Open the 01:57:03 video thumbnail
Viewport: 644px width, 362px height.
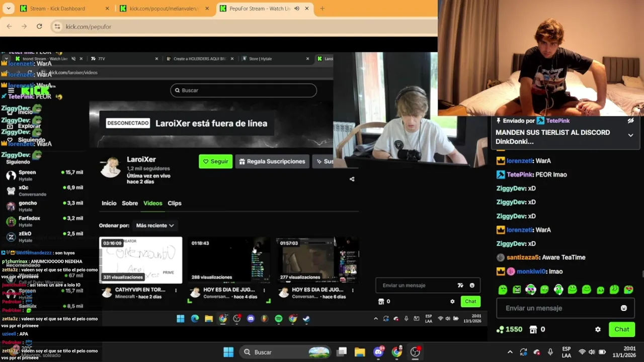pos(318,260)
